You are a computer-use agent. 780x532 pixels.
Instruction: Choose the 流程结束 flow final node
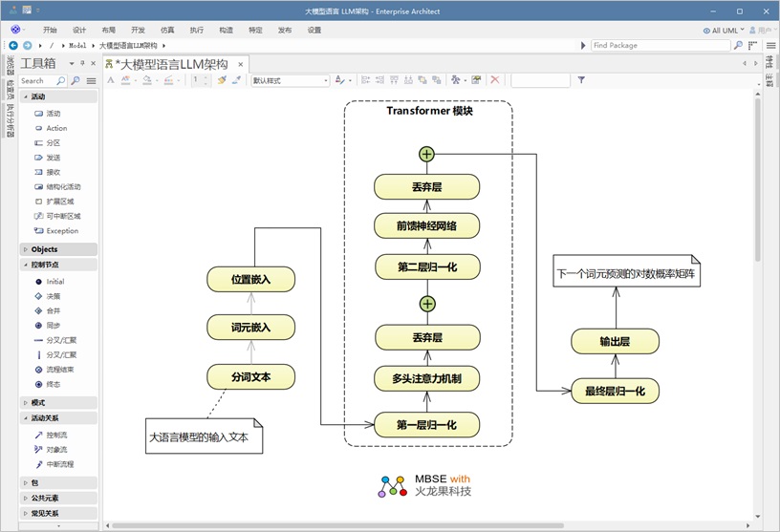point(59,369)
